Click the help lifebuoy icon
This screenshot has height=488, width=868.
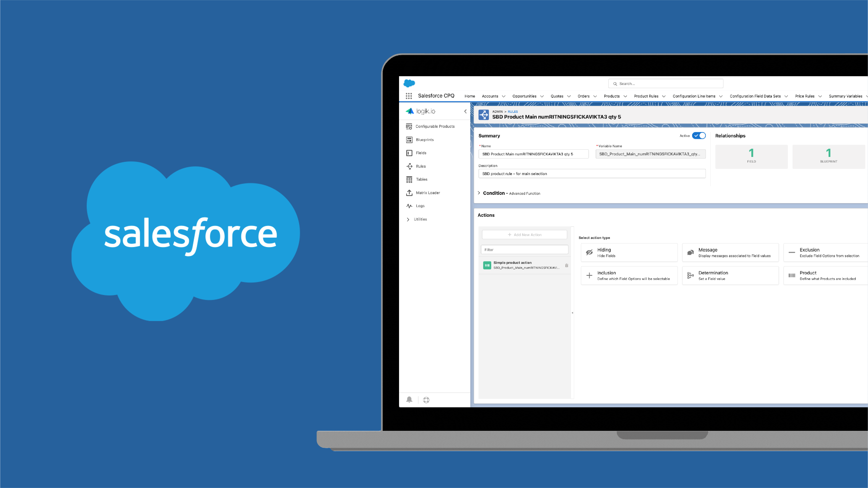pyautogui.click(x=426, y=400)
